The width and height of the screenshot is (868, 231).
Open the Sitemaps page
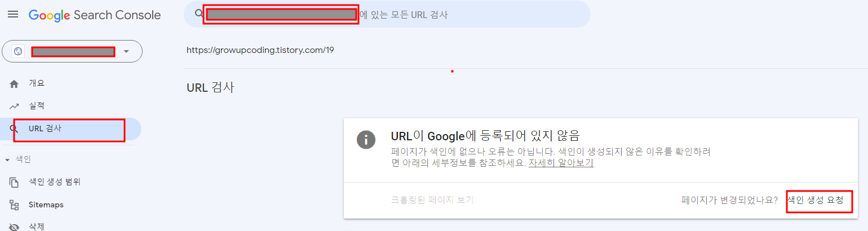click(x=46, y=205)
